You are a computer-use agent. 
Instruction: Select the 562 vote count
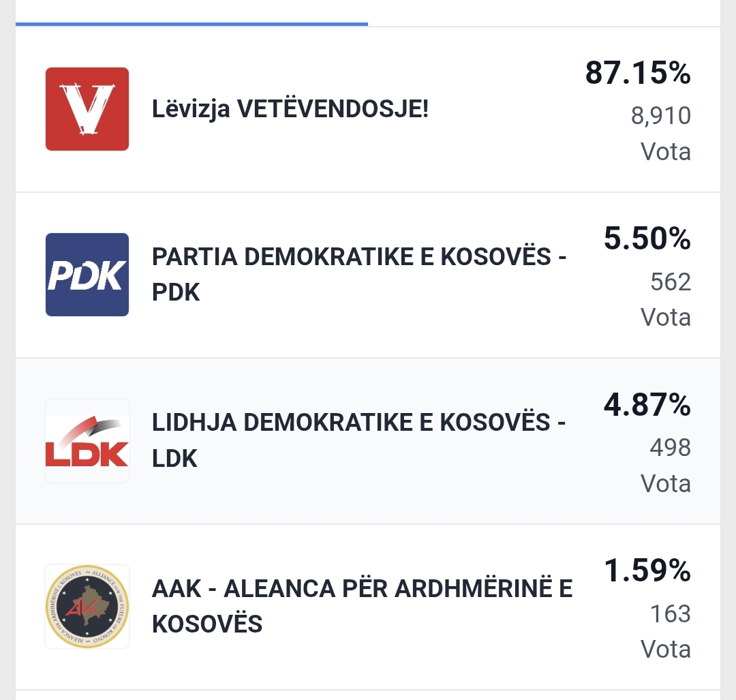(670, 281)
